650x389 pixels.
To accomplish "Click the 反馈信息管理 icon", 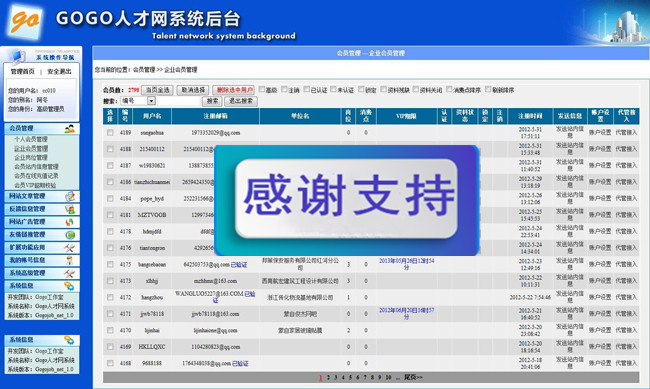I will (x=70, y=209).
